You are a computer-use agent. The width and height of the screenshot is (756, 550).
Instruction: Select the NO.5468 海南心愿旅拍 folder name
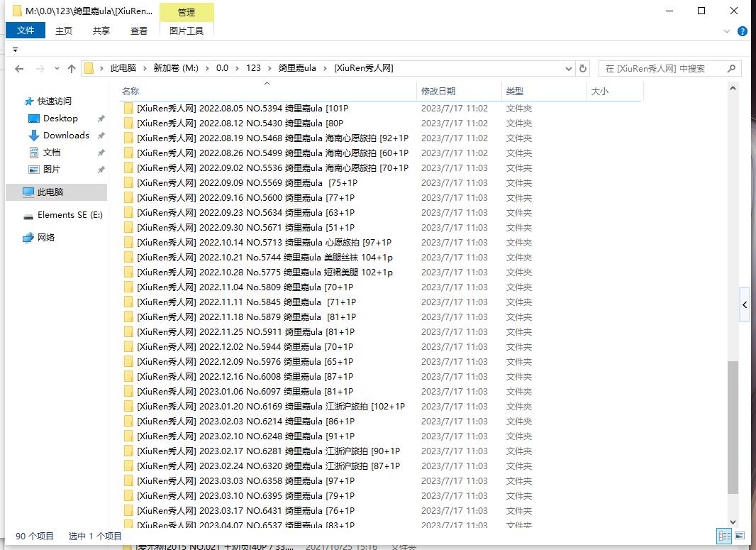(272, 138)
